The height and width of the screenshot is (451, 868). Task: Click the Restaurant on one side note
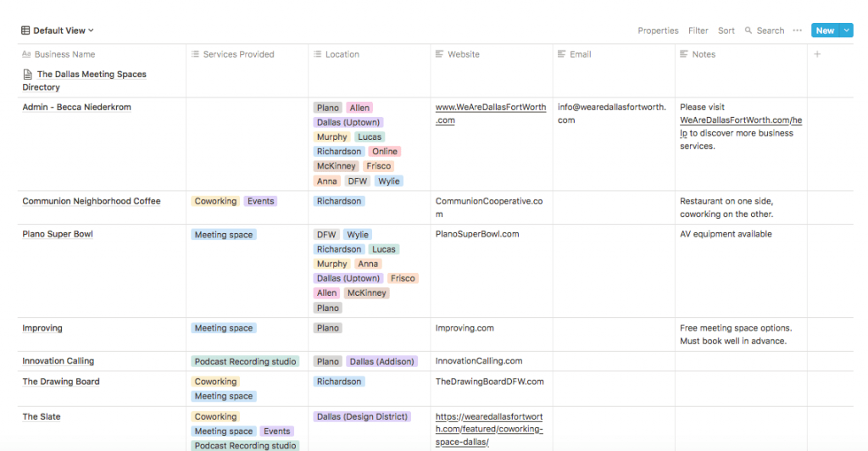point(726,208)
